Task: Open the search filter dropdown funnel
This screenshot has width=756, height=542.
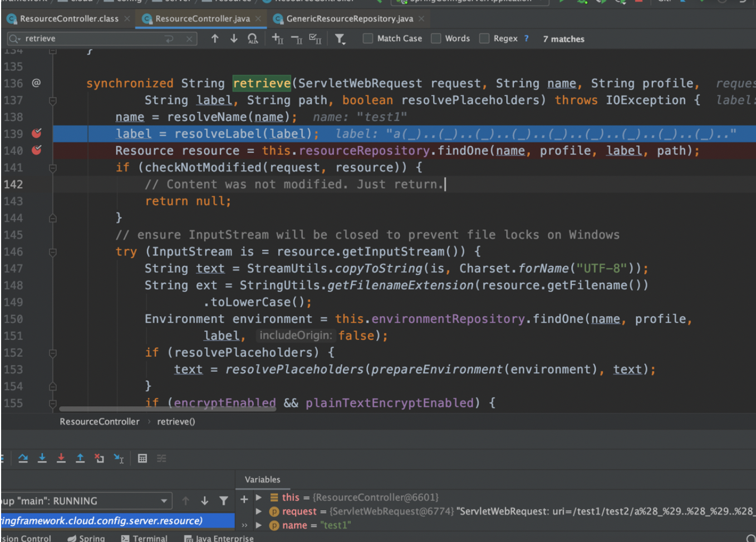Action: point(340,38)
